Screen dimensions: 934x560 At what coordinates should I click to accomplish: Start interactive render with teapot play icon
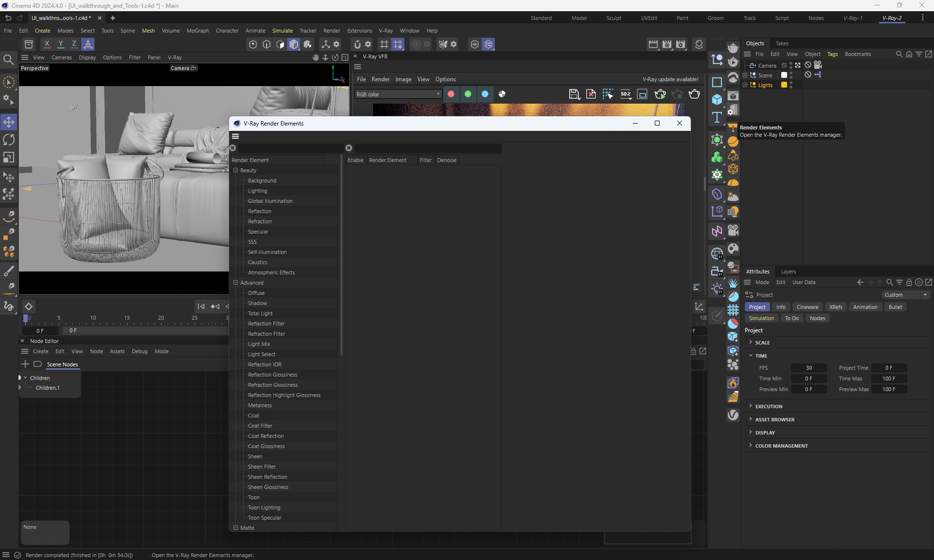(x=660, y=94)
